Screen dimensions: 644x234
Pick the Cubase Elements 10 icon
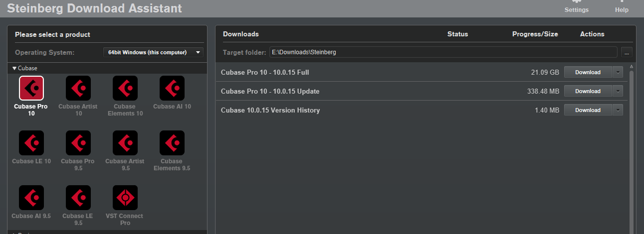125,88
